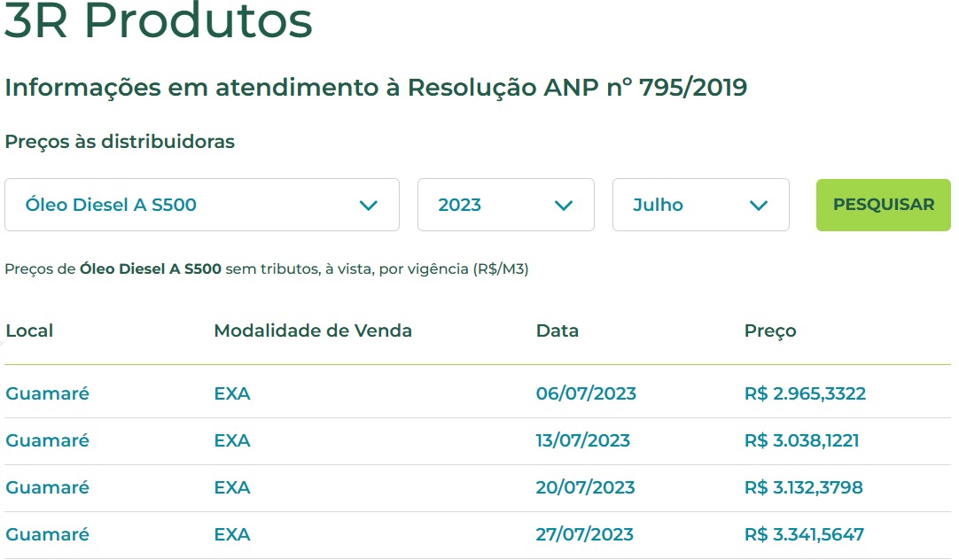Select the 06/07/2023 date entry
Screen dimensions: 959x560
[586, 394]
